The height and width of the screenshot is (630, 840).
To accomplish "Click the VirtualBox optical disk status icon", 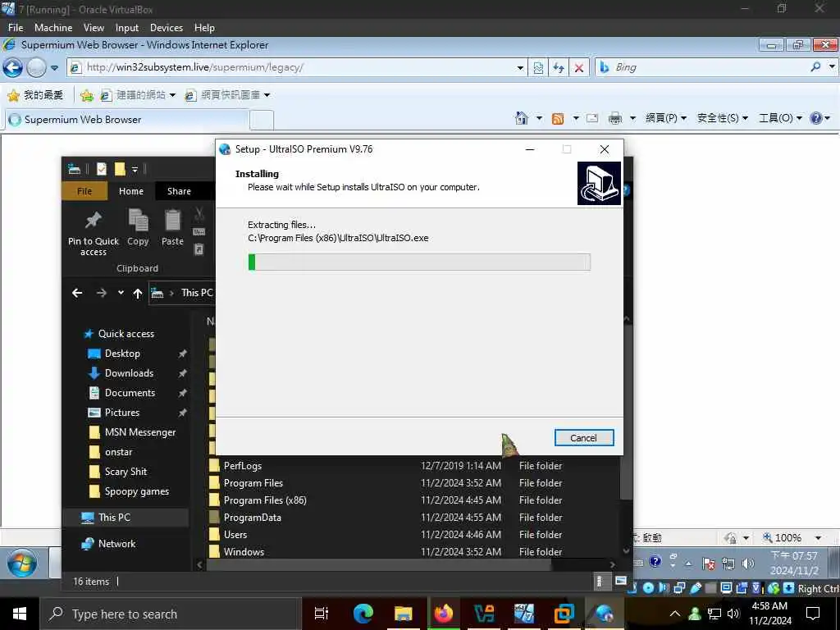I will click(648, 588).
